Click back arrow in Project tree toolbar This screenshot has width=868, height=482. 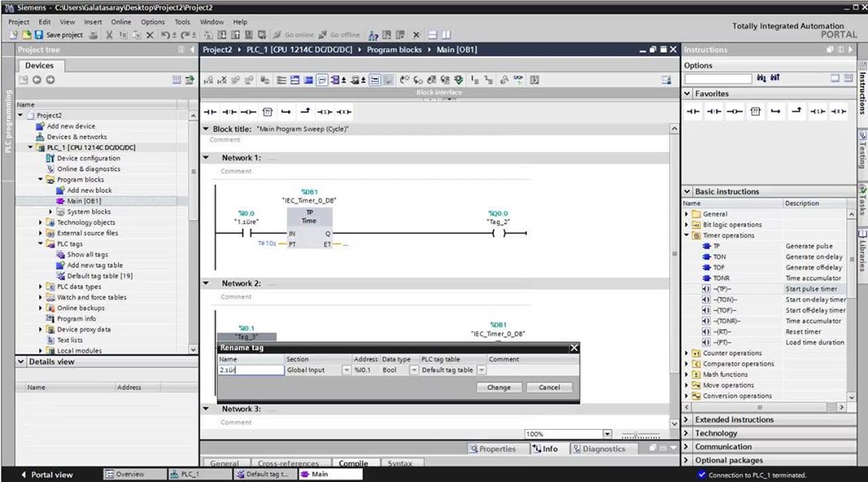37,80
